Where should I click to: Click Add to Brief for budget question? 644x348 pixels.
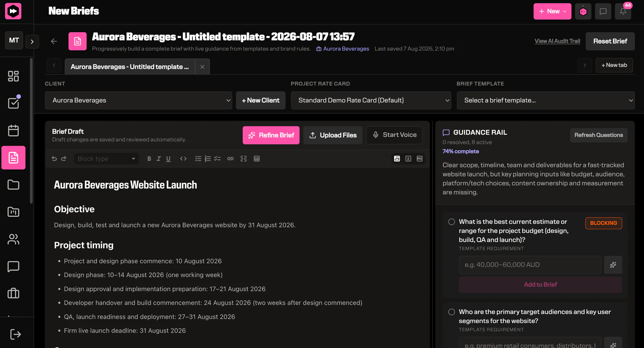coord(540,285)
